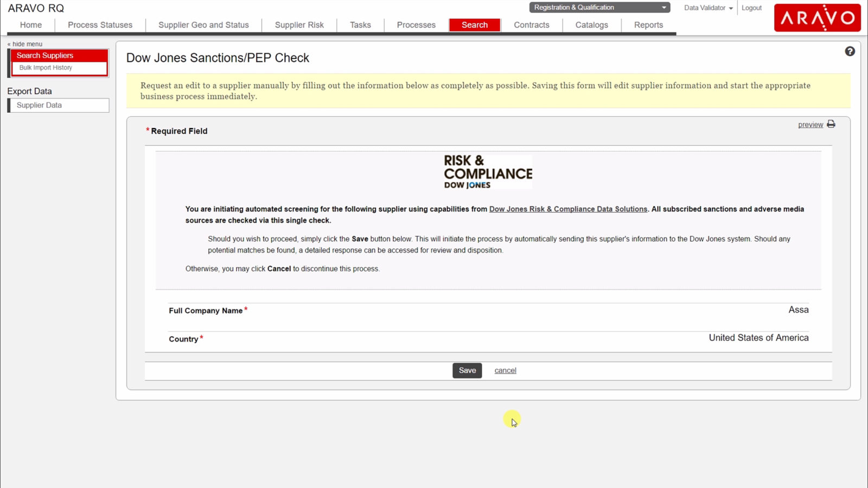
Task: Click Logout
Action: (751, 8)
